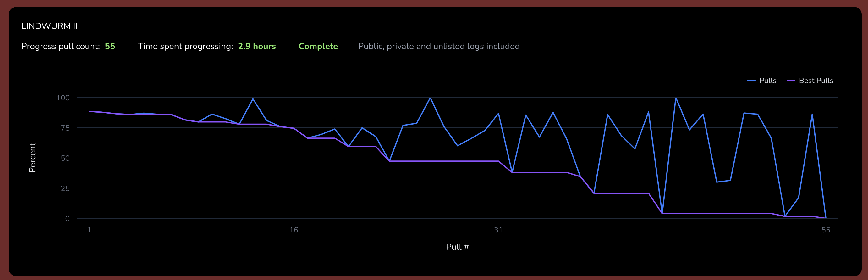
Task: Click the 0 tick on the y-axis
Action: pyautogui.click(x=67, y=219)
